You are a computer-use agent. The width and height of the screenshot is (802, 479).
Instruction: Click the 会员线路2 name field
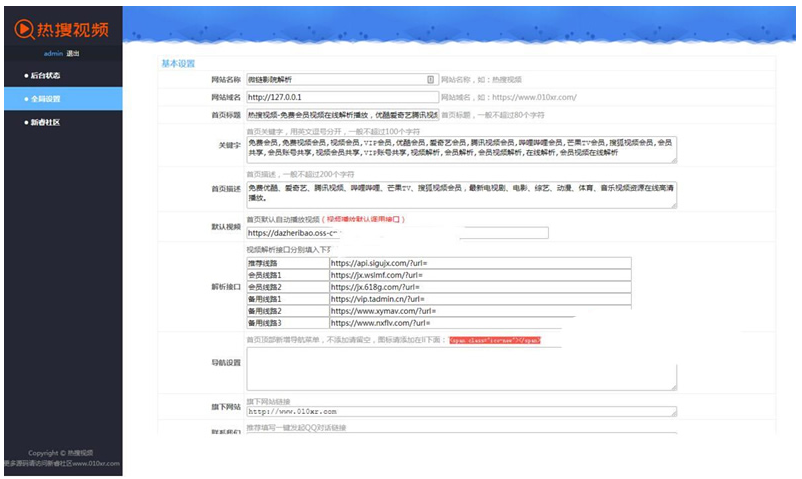pyautogui.click(x=287, y=287)
